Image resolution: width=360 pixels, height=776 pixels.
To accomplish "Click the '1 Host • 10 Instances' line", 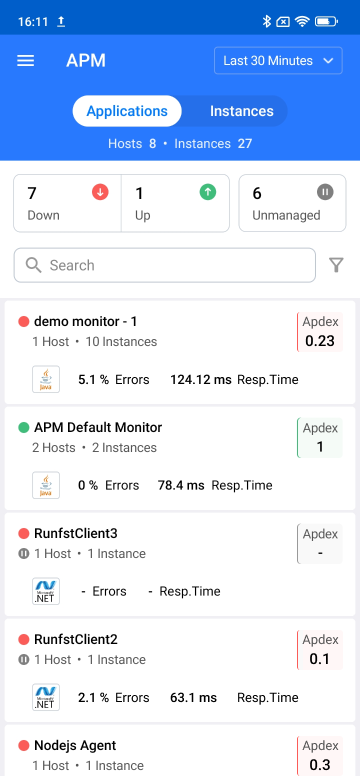I will click(x=95, y=341).
